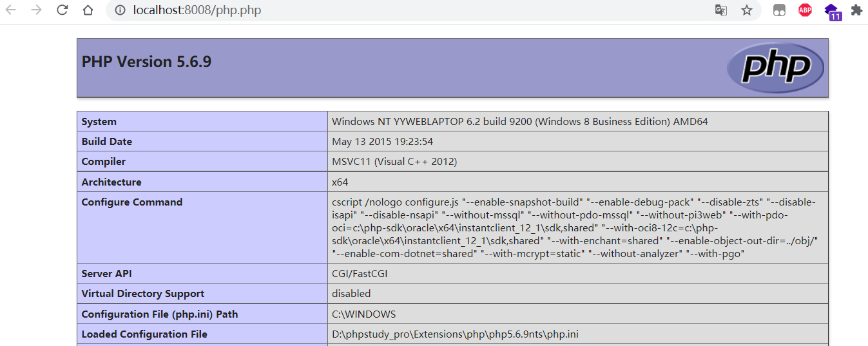The height and width of the screenshot is (346, 868).
Task: Click the Compiler MSVC11 value cell
Action: [394, 162]
